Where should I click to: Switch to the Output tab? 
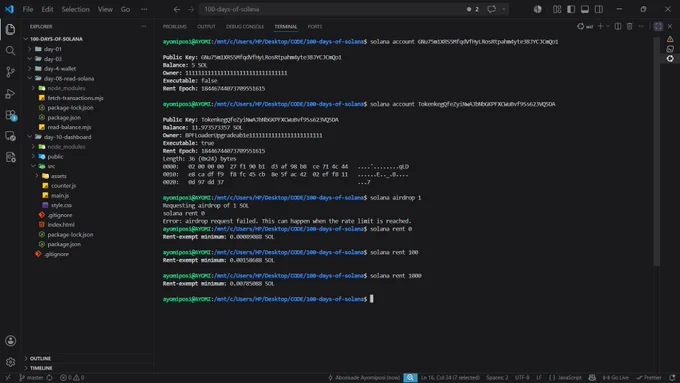click(206, 26)
